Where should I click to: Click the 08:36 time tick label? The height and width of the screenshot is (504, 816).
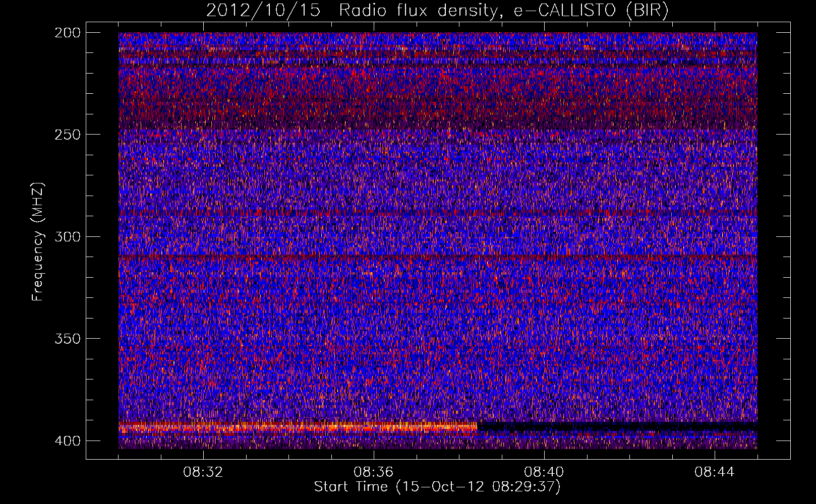[374, 472]
